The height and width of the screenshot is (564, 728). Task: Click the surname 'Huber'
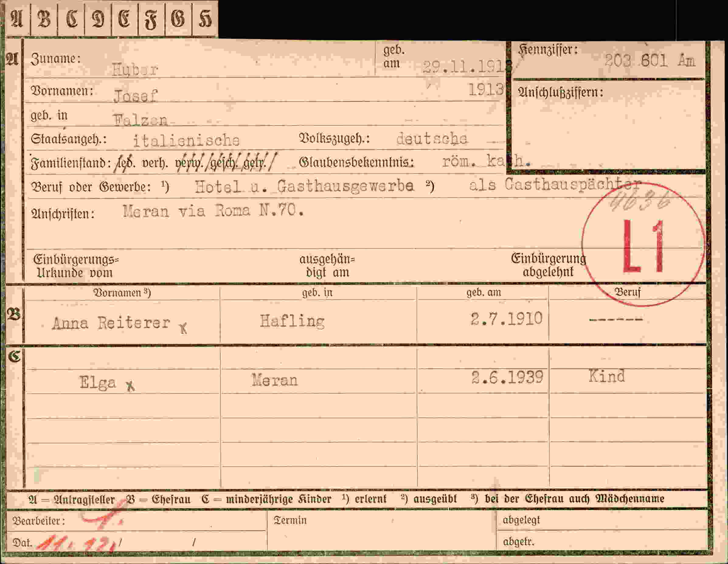(x=135, y=69)
